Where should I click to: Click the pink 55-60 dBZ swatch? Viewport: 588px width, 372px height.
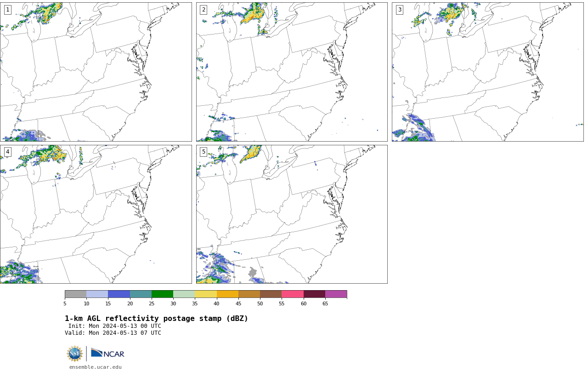tap(293, 294)
